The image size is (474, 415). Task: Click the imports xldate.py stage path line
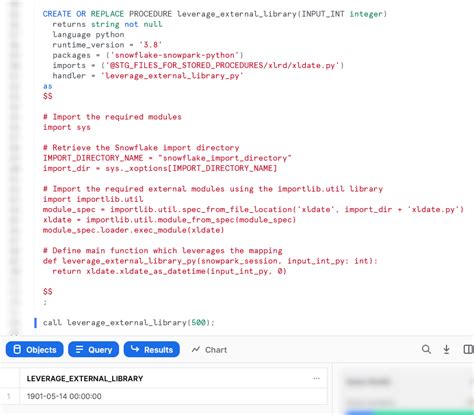(198, 65)
